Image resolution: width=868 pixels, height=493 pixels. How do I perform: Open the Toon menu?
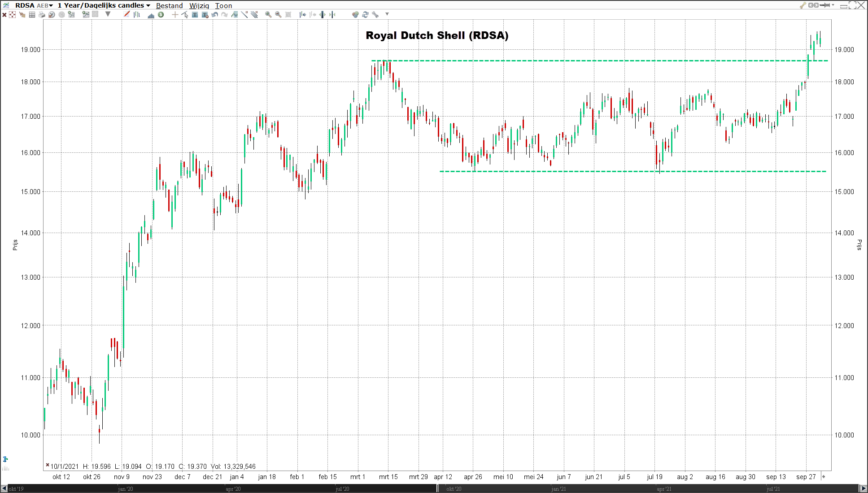pos(223,6)
